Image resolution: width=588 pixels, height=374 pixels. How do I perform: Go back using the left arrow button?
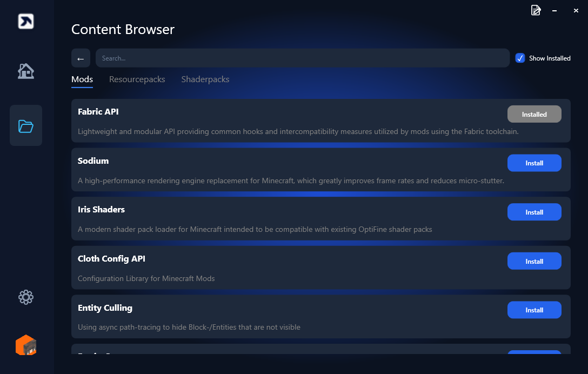[81, 58]
